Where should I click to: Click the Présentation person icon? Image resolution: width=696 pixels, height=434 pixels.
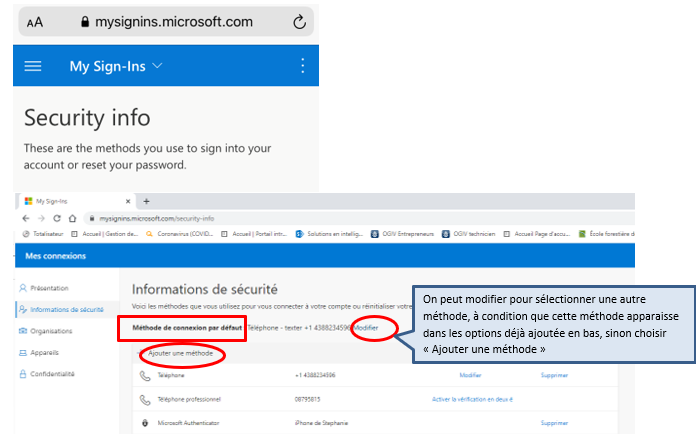pyautogui.click(x=23, y=288)
